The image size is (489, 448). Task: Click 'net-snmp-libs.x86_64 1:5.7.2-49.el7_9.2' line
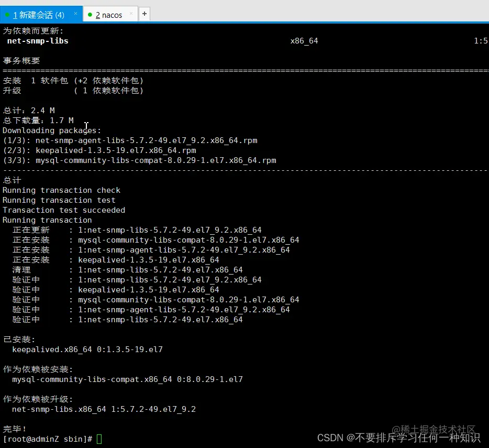point(104,409)
